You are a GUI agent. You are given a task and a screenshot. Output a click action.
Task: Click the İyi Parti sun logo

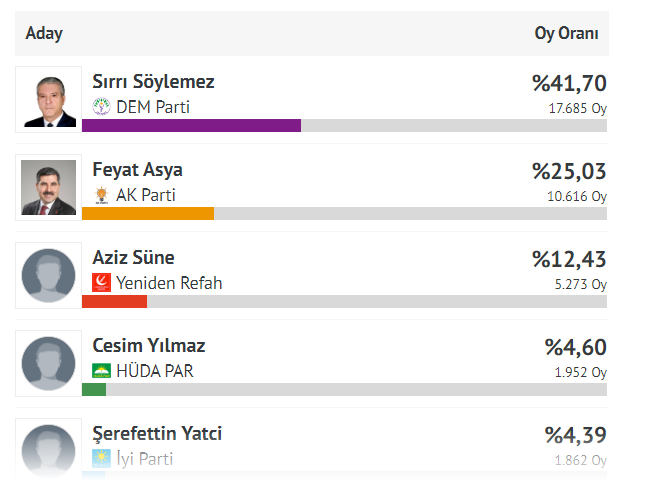coord(101,459)
